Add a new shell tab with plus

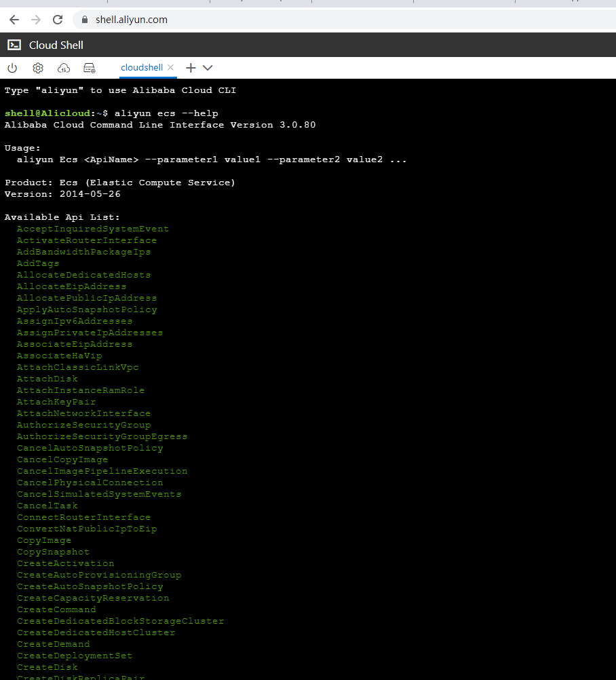191,68
